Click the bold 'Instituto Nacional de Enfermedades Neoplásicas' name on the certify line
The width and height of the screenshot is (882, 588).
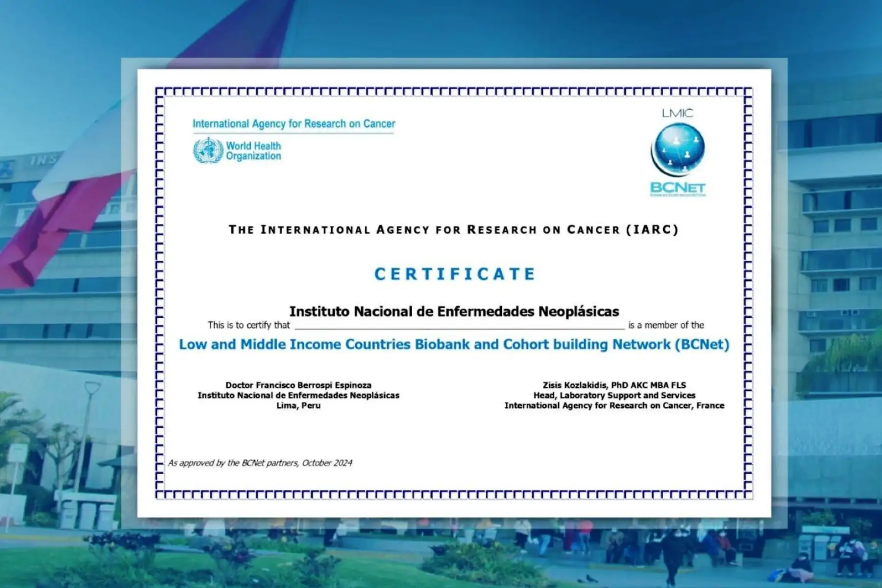point(454,312)
